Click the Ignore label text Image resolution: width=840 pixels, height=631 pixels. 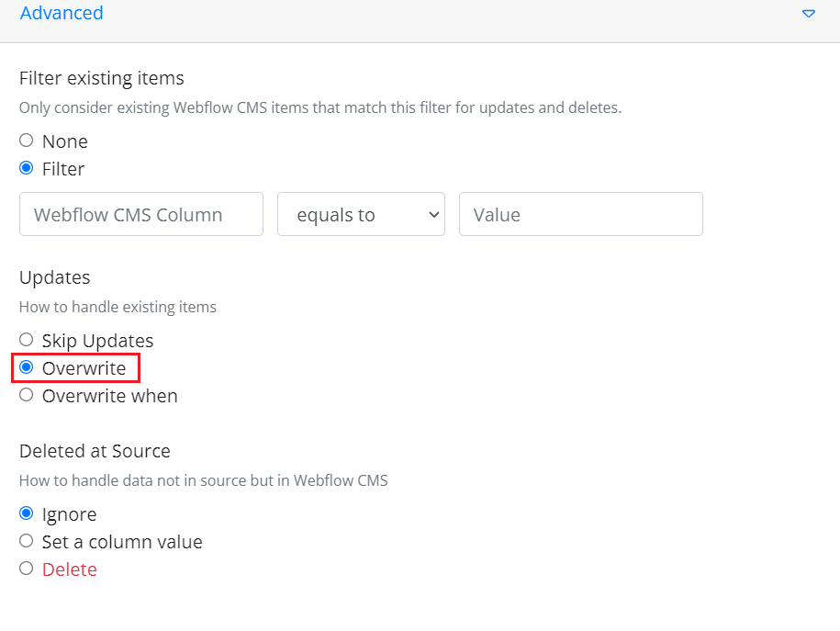click(x=69, y=514)
